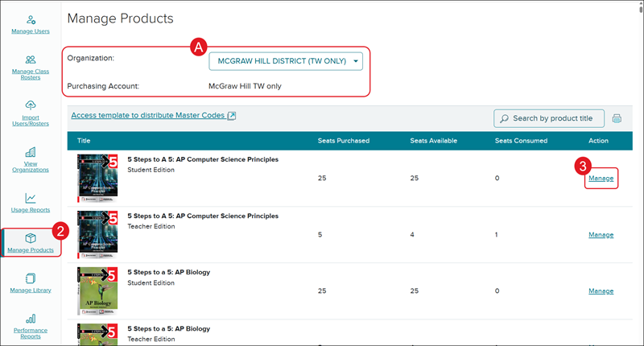The image size is (644, 346).
Task: Click Manage for AP Biology Student Edition
Action: pyautogui.click(x=601, y=291)
